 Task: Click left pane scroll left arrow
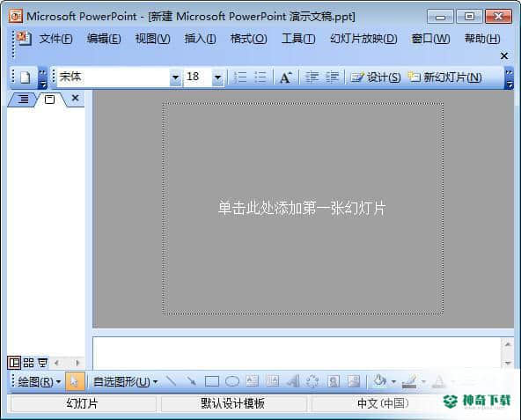tap(56, 363)
